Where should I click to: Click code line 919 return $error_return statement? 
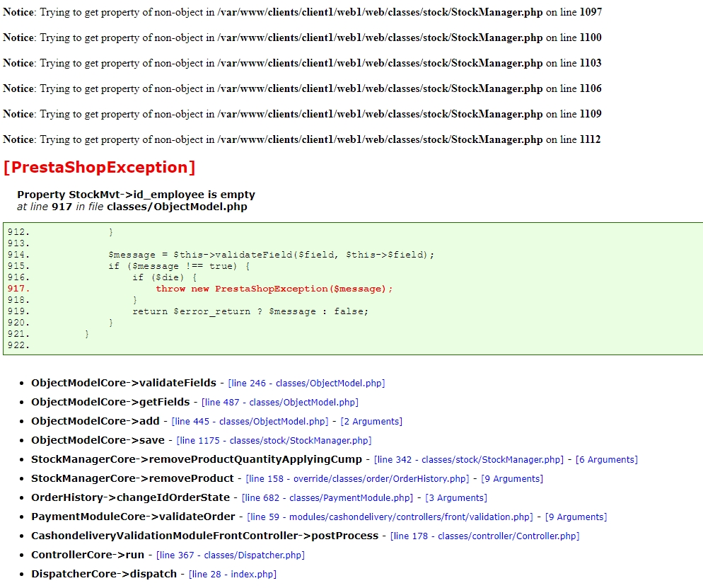click(250, 311)
